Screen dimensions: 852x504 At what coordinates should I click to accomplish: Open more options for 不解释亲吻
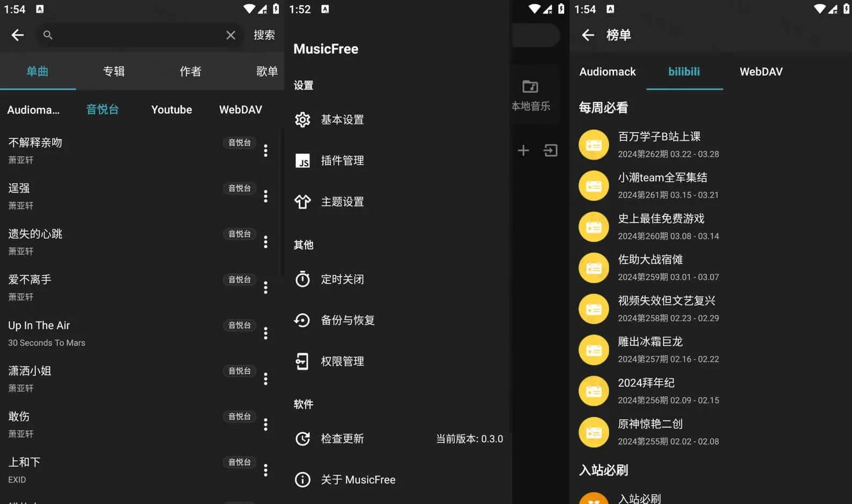[x=265, y=151]
